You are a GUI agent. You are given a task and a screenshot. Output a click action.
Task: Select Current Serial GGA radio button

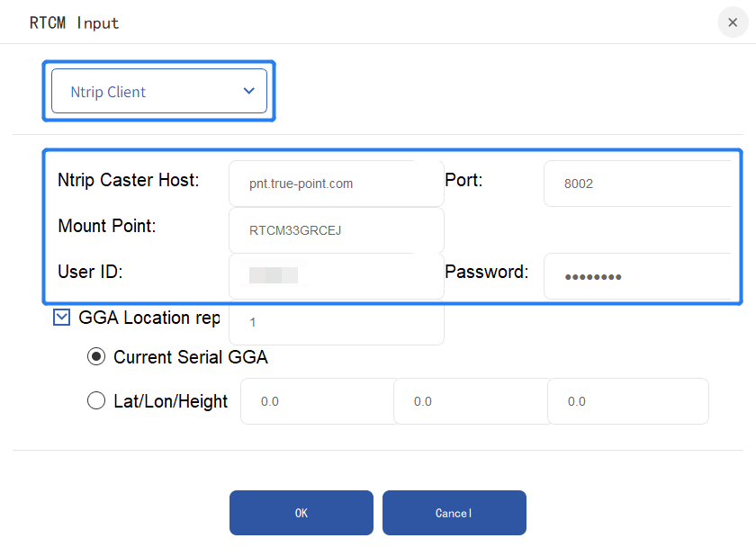coord(96,357)
